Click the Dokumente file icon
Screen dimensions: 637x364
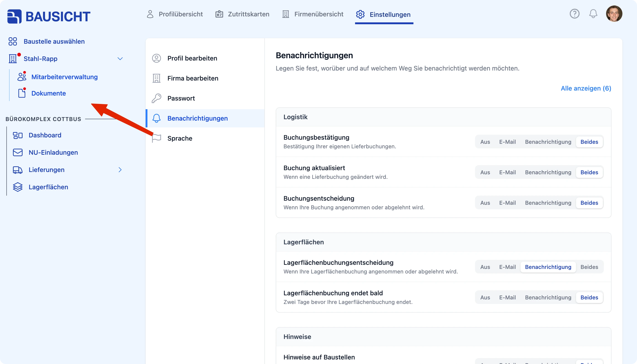22,93
